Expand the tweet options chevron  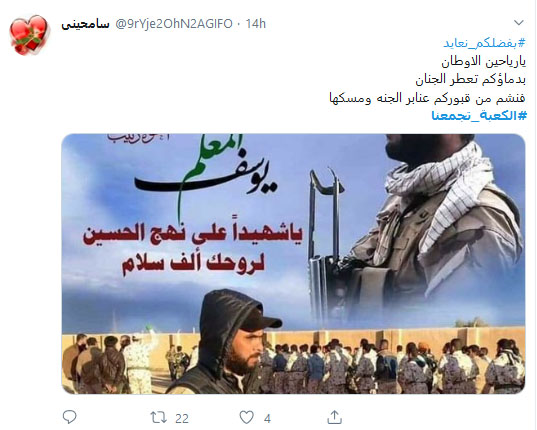tap(519, 23)
